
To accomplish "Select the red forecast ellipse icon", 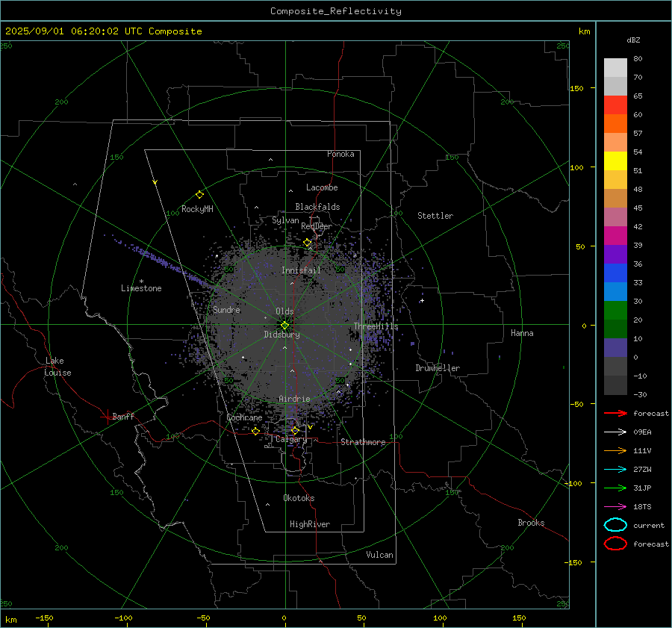I will pyautogui.click(x=615, y=544).
